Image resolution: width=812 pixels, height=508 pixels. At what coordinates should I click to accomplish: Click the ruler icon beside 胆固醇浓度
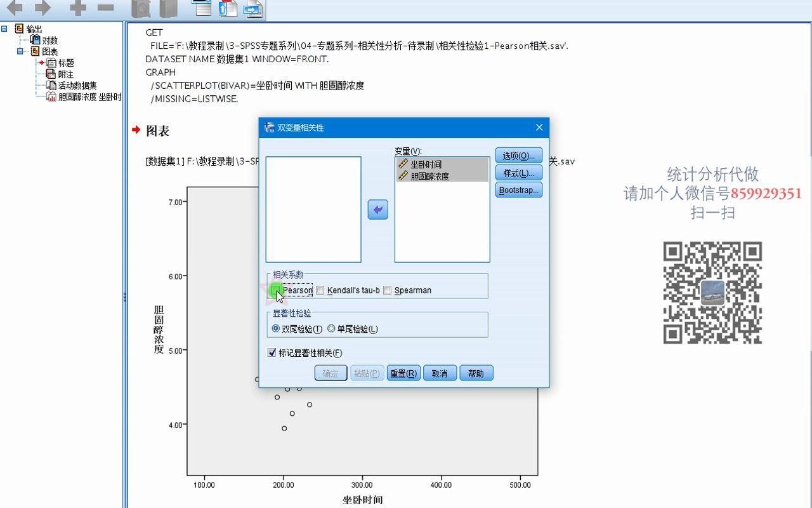[403, 175]
